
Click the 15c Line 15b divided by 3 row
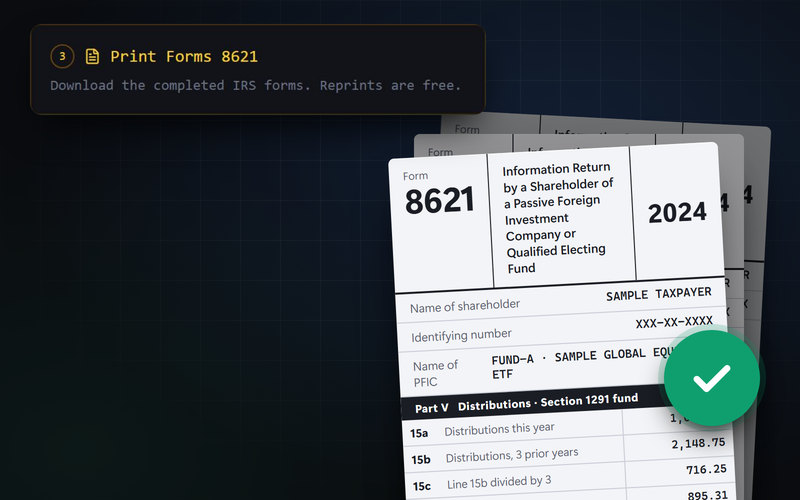pos(570,480)
